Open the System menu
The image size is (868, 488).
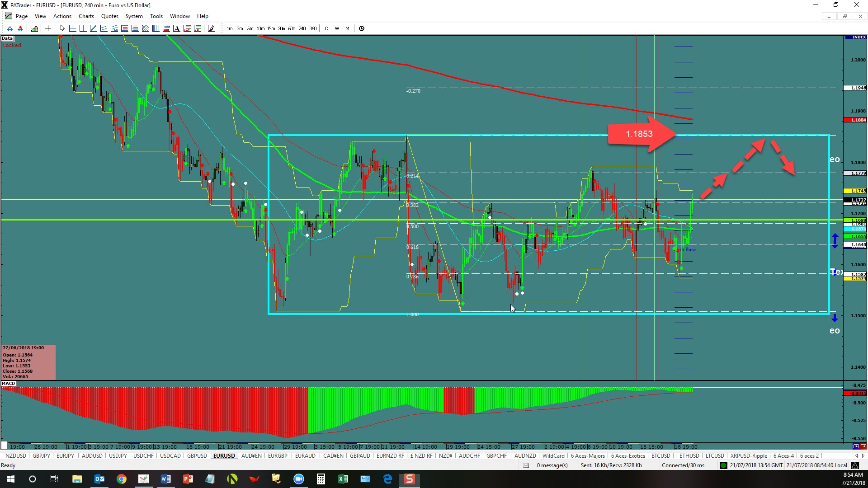tap(134, 16)
